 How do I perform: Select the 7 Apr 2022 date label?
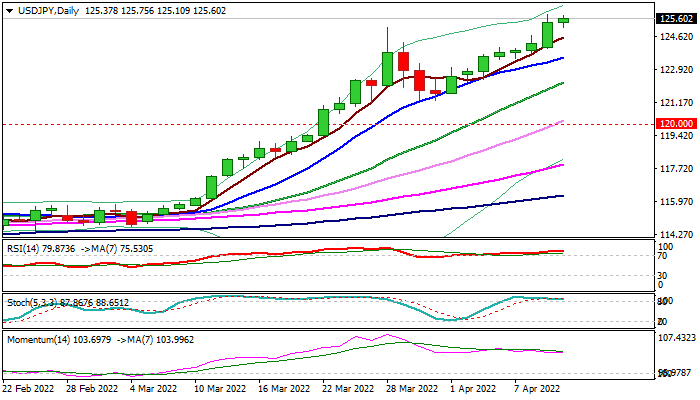[x=537, y=388]
